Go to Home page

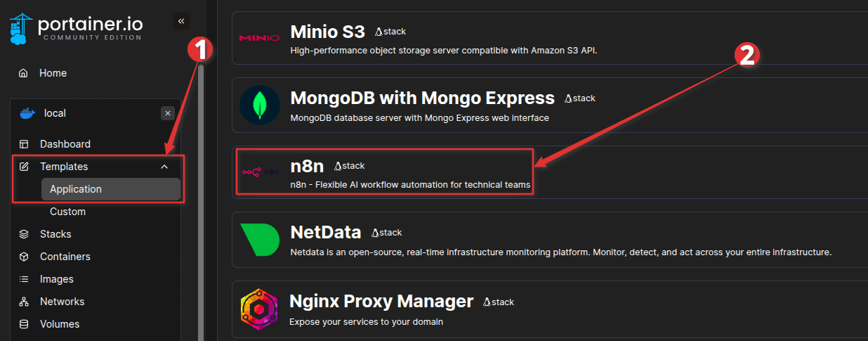coord(53,73)
